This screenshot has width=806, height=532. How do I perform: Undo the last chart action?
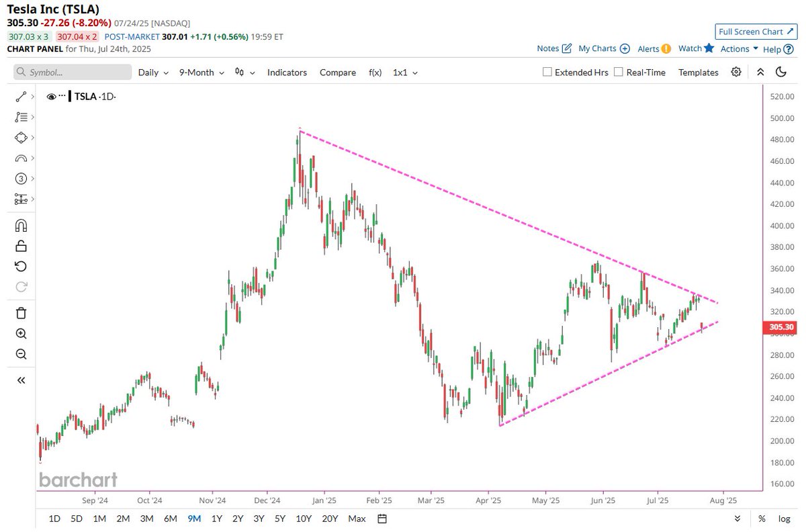(20, 267)
